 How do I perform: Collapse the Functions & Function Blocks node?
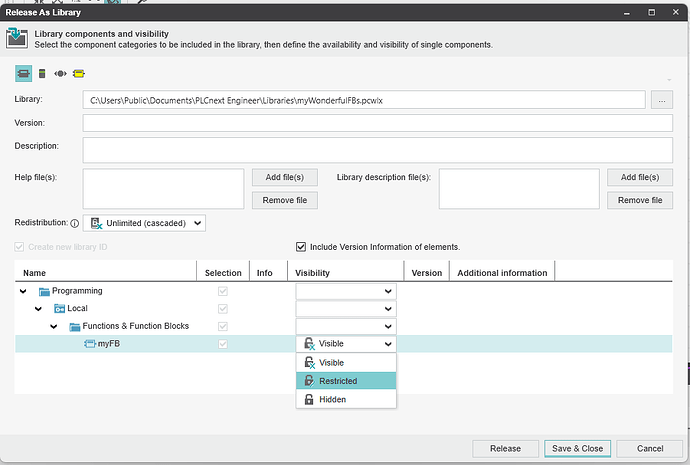click(54, 326)
